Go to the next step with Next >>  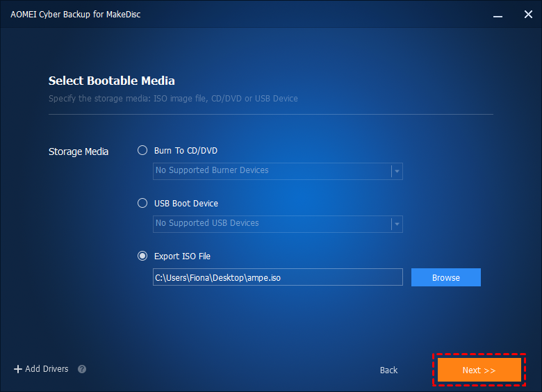click(479, 370)
